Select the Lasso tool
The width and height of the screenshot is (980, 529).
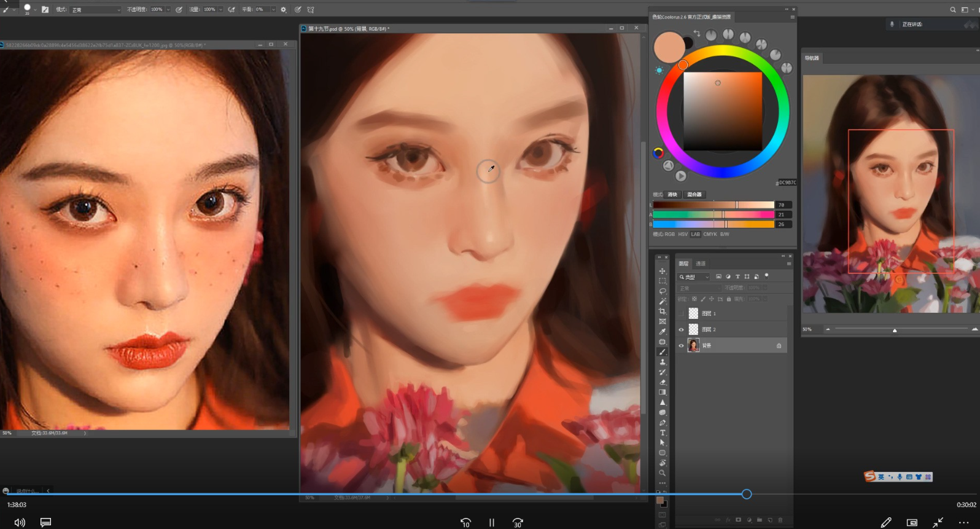point(662,291)
